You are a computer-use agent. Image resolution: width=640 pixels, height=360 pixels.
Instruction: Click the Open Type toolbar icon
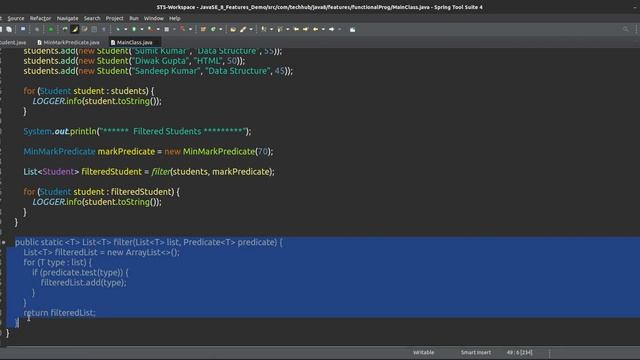[233, 29]
